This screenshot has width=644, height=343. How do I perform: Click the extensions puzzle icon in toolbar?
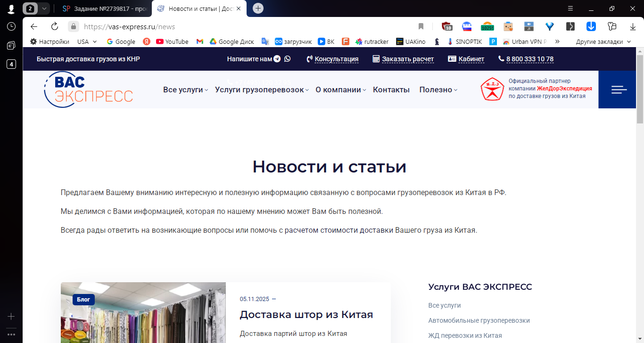coord(612,26)
